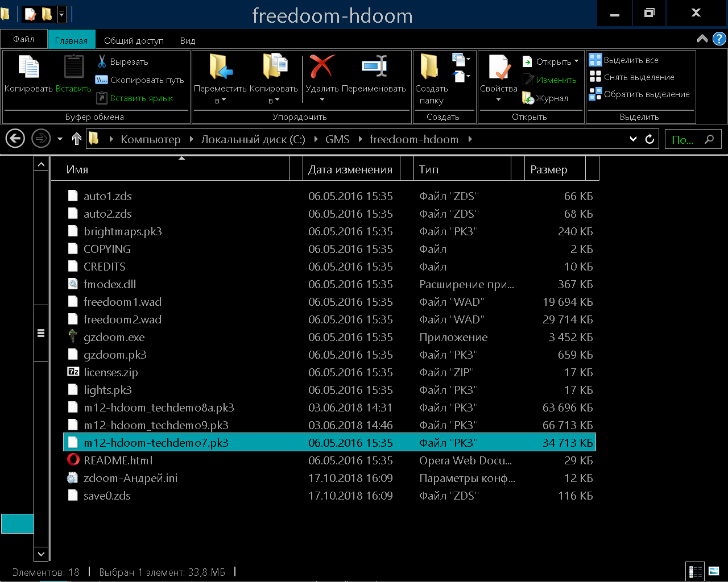Screen dimensions: 728x582
Task: Select the brightmaps.pk3 file
Action: point(329,231)
